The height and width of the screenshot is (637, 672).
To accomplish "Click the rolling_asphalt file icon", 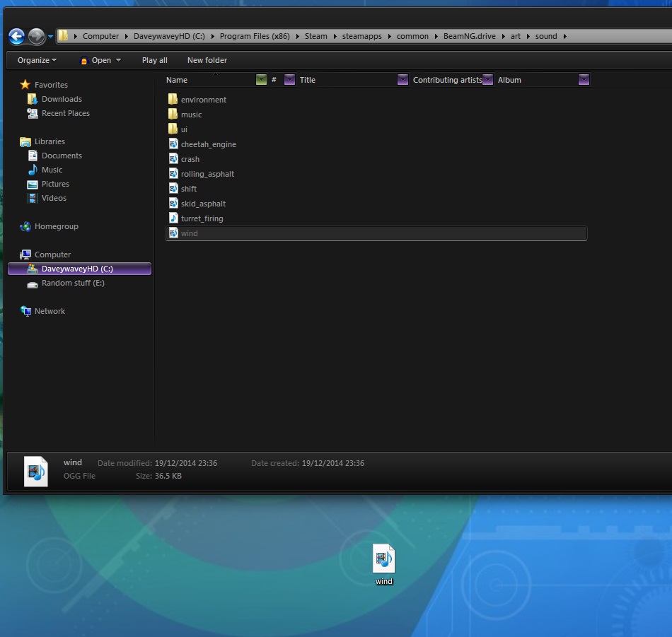I will coord(173,173).
